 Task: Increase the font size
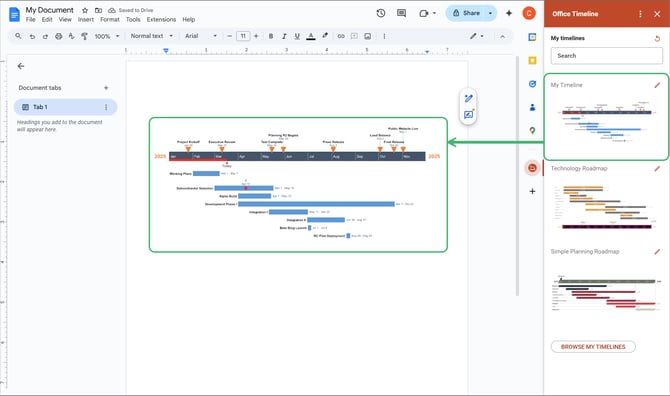click(x=256, y=36)
